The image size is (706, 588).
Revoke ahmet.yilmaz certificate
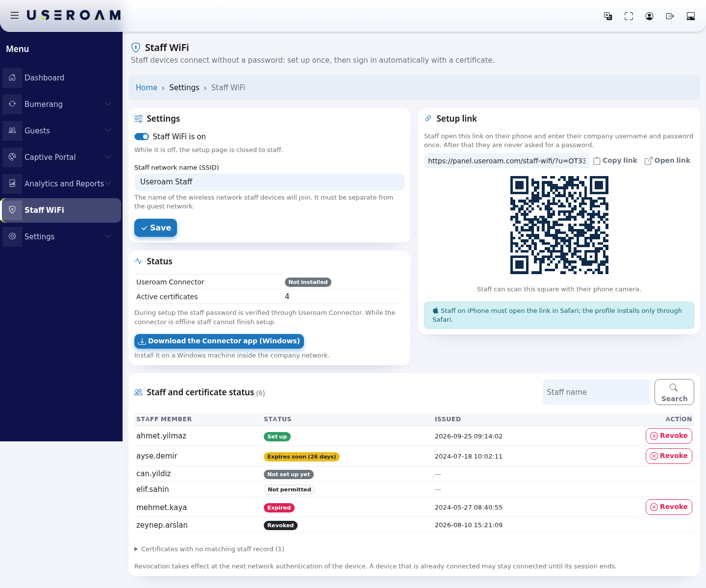pyautogui.click(x=669, y=435)
